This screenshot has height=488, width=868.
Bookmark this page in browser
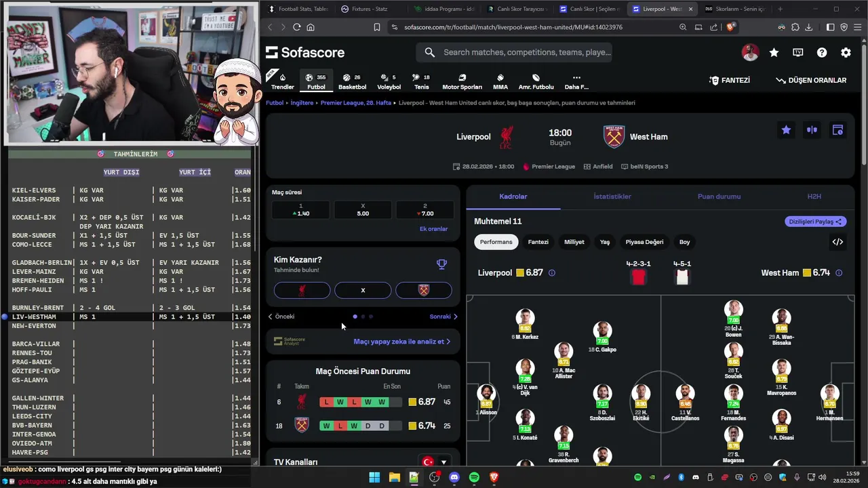377,27
